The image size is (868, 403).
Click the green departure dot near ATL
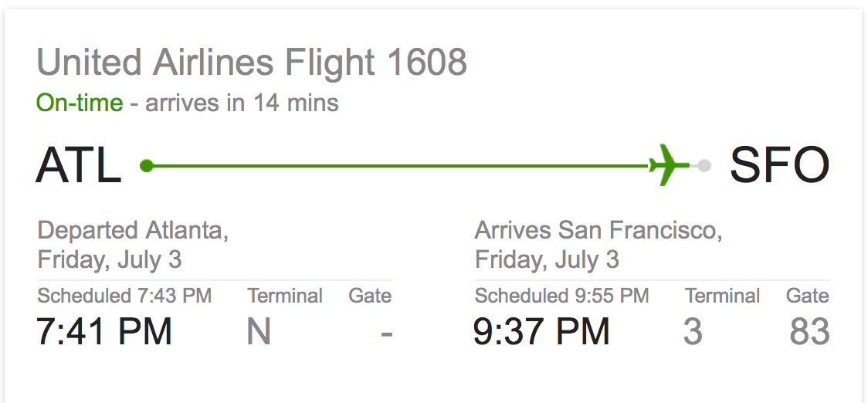tap(146, 165)
